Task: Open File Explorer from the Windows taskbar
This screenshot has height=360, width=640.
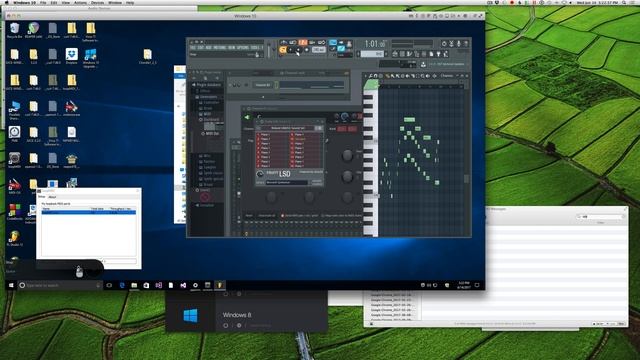Action: click(x=134, y=285)
